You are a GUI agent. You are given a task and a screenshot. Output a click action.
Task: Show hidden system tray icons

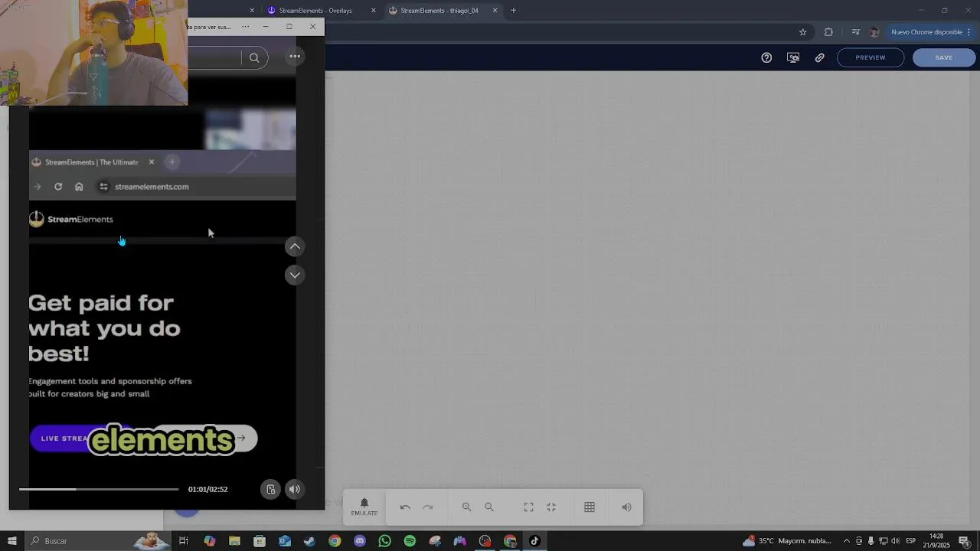(x=846, y=541)
